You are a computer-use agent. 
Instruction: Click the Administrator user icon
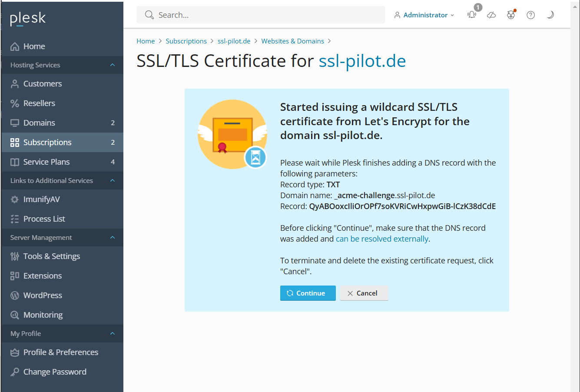pyautogui.click(x=397, y=15)
